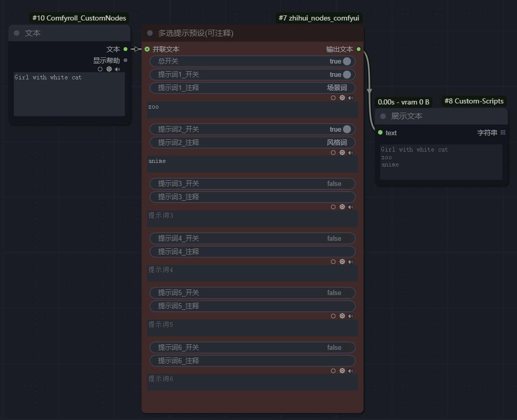Collapse the 多选提示预设(可注释) node via title dot

click(150, 33)
